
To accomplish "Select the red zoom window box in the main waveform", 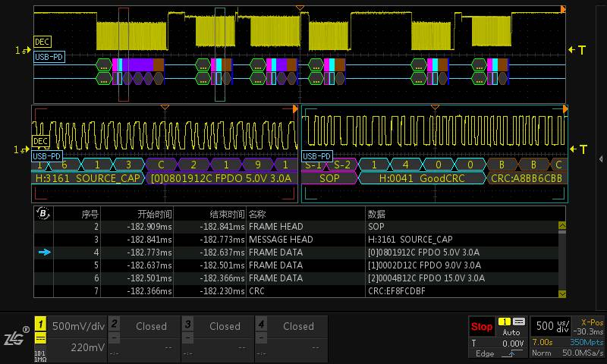I will click(x=124, y=54).
